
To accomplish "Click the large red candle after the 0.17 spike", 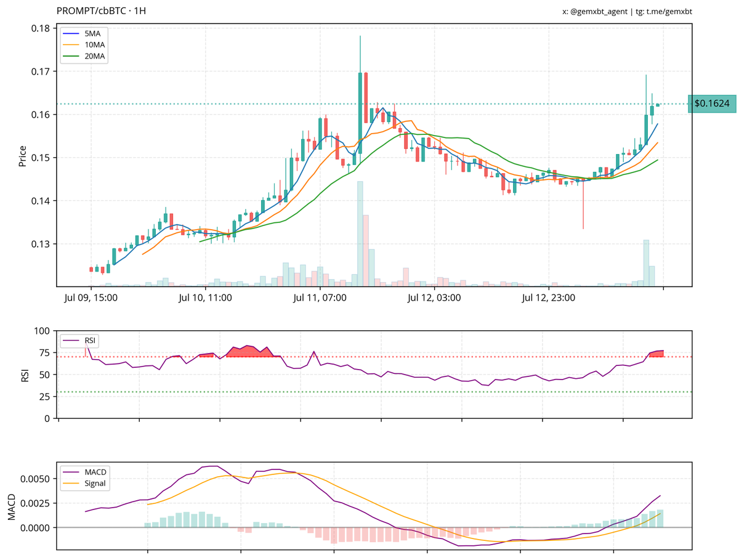I will pos(366,97).
